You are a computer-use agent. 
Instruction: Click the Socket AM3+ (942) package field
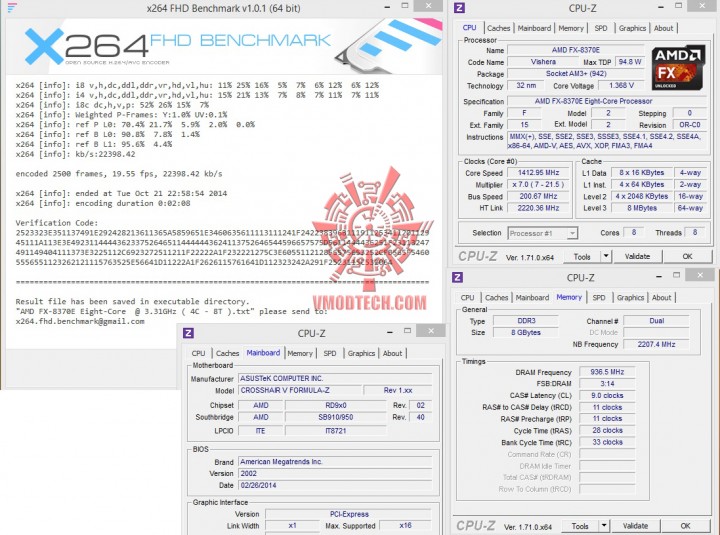pyautogui.click(x=576, y=73)
